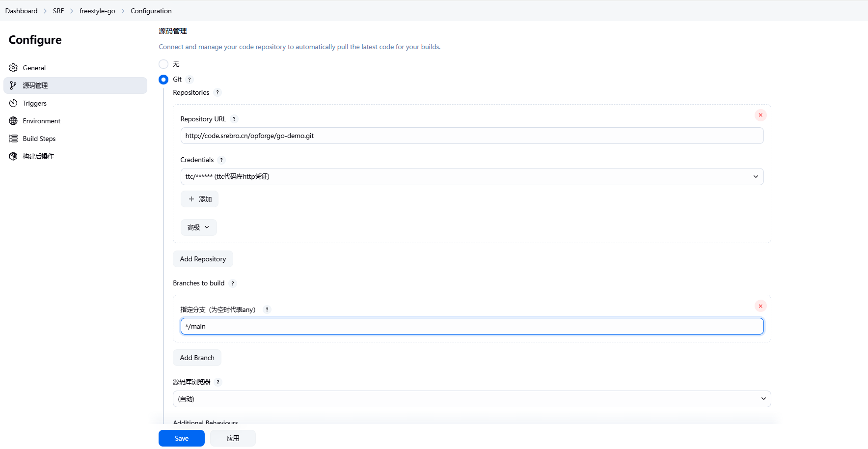Expand the 高级 advanced section
This screenshot has width=868, height=449.
click(198, 227)
